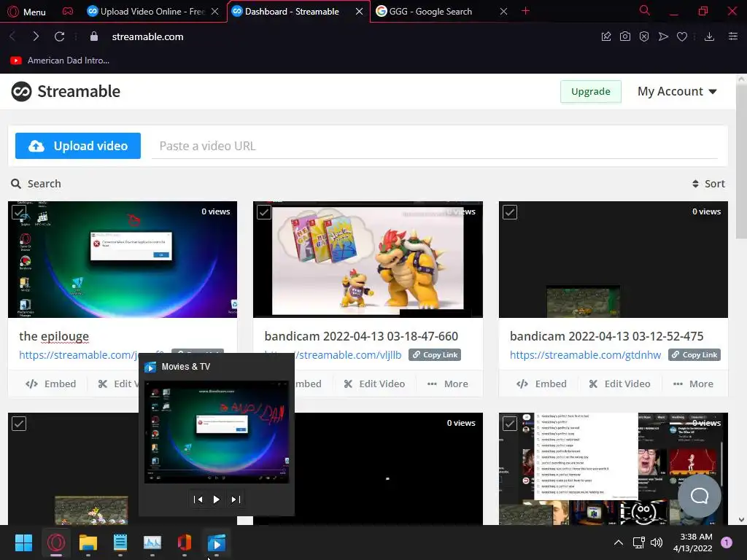747x560 pixels.
Task: Tick checkbox on the epilouge video
Action: (x=19, y=212)
